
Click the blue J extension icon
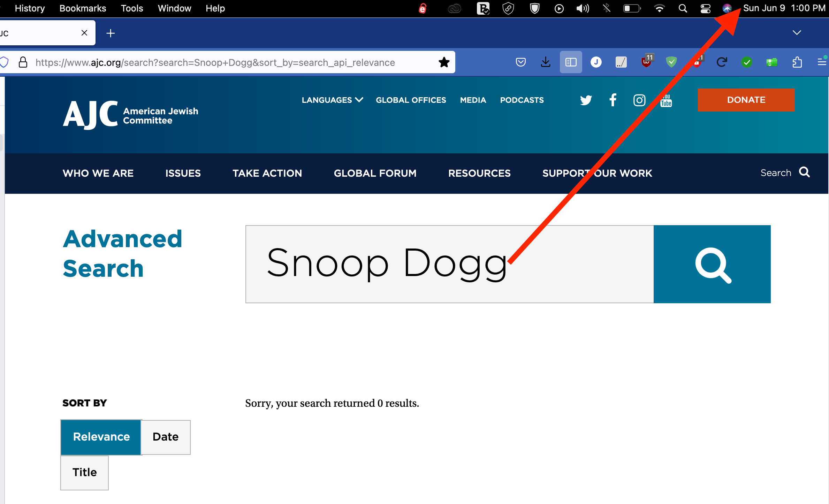596,62
